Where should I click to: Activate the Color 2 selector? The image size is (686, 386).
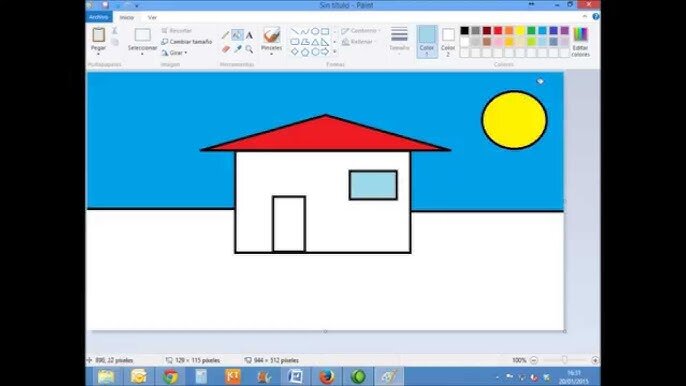tap(448, 42)
